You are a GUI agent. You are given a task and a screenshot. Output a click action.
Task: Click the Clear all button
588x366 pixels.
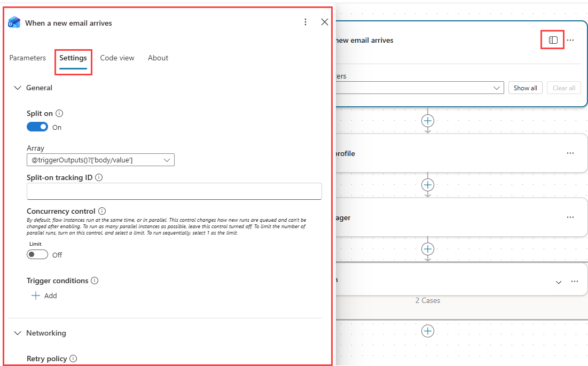(x=563, y=88)
